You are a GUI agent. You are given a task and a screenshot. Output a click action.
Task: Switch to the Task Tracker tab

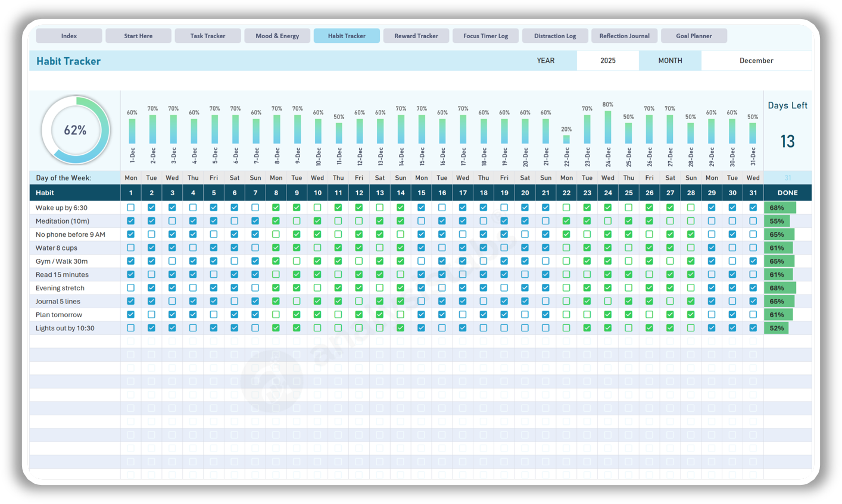tap(207, 36)
